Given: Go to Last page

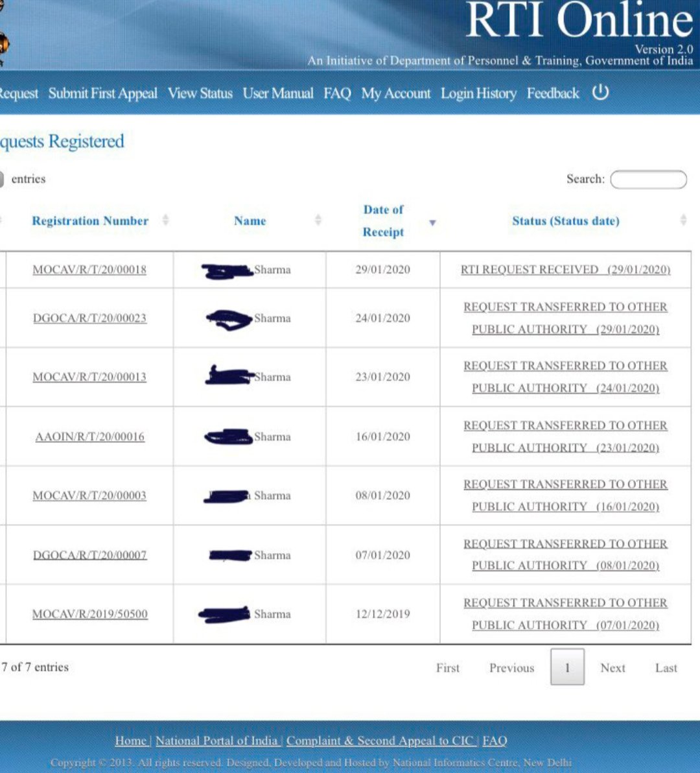Looking at the screenshot, I should coord(666,668).
